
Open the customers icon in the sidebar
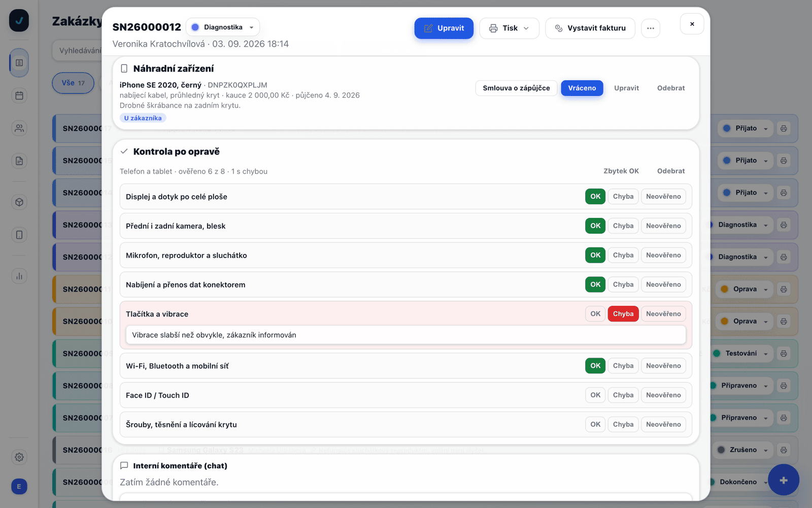coord(19,128)
